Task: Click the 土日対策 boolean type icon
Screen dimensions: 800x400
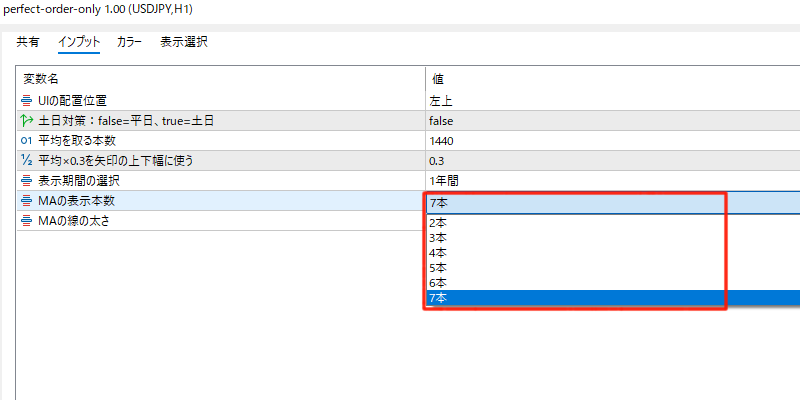Action: (x=26, y=121)
